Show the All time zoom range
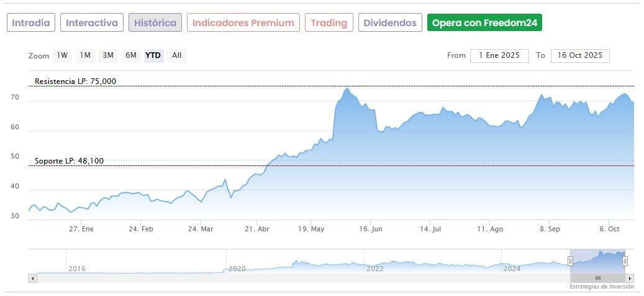 click(177, 55)
